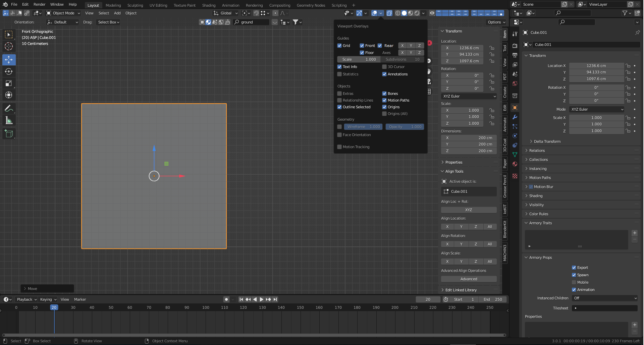This screenshot has width=644, height=345.
Task: Lock the Location X value in sidebar
Action: (492, 48)
